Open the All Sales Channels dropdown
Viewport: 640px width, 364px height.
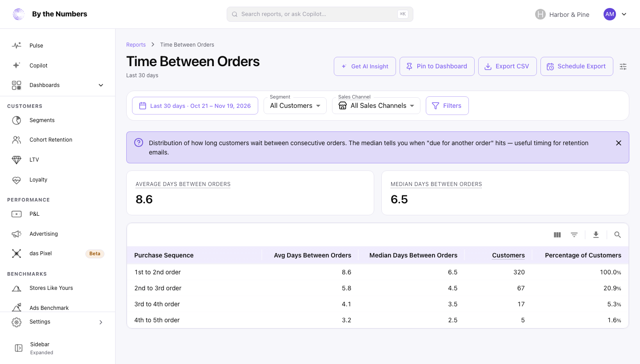click(x=376, y=106)
